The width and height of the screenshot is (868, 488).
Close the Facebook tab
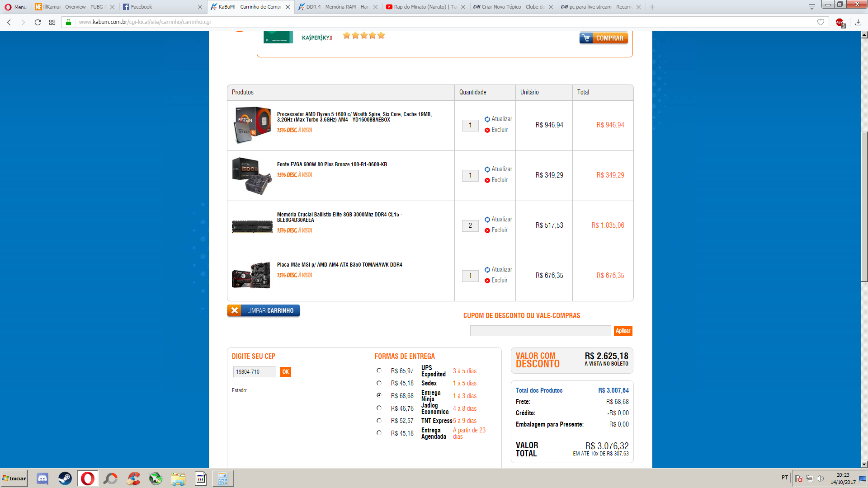click(200, 7)
